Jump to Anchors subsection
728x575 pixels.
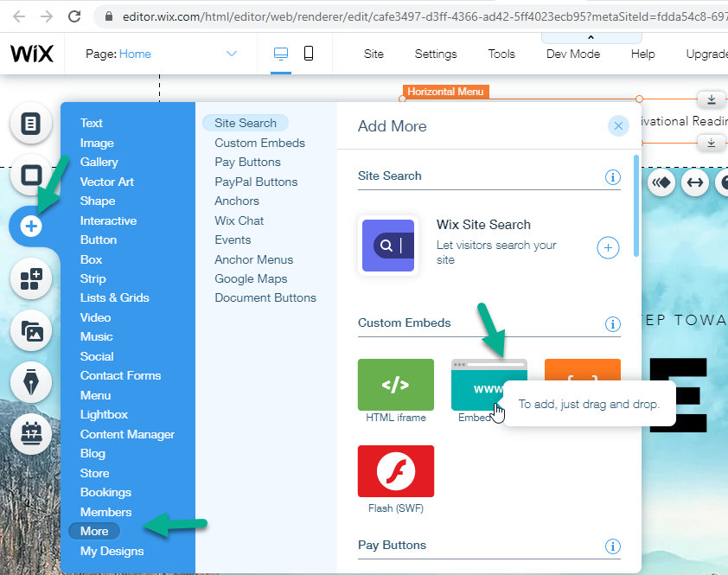tap(237, 201)
